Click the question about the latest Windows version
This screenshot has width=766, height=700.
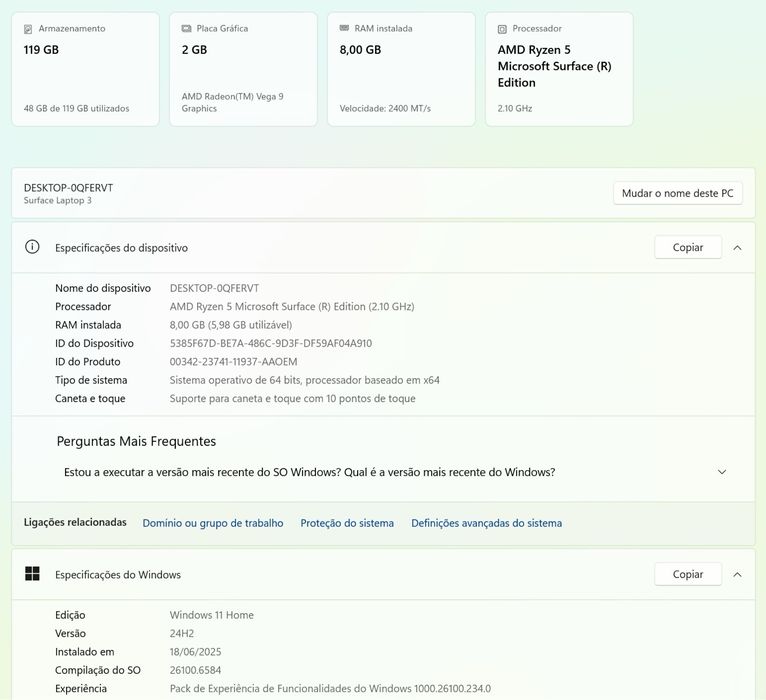coord(310,472)
